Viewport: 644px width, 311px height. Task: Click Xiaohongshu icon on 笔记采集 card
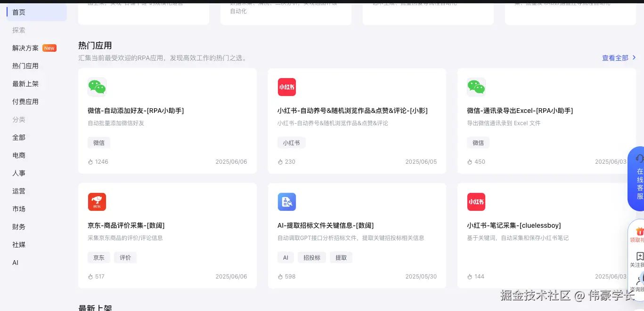(x=476, y=202)
